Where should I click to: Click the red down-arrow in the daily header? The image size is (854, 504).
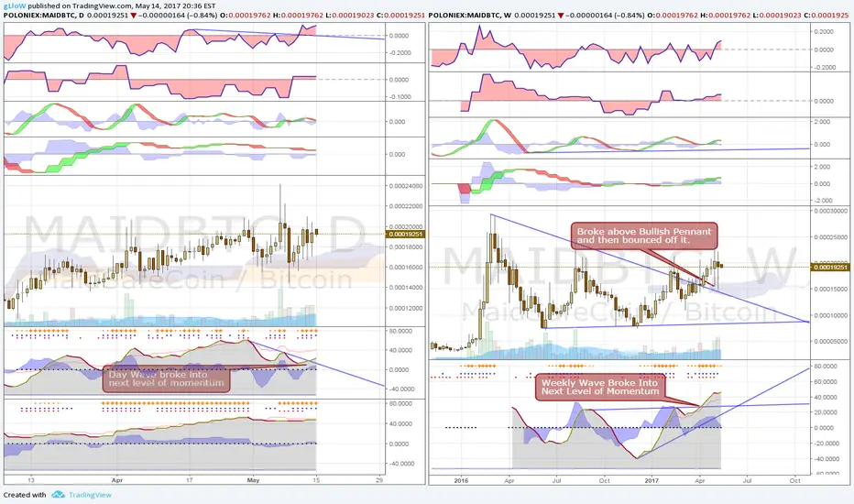click(134, 16)
